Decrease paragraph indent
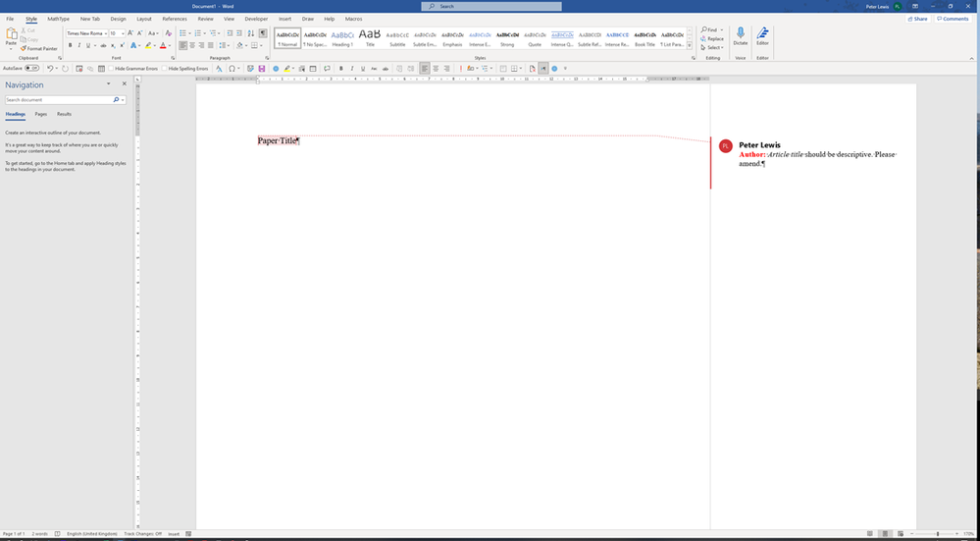This screenshot has height=541, width=980. coord(230,33)
